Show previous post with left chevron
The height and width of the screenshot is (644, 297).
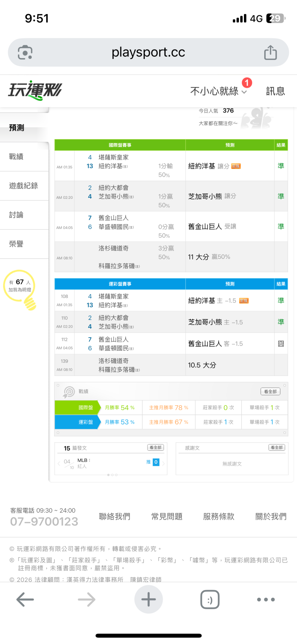(x=59, y=463)
